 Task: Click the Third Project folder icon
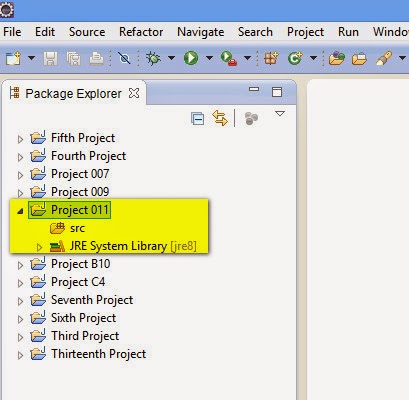38,336
